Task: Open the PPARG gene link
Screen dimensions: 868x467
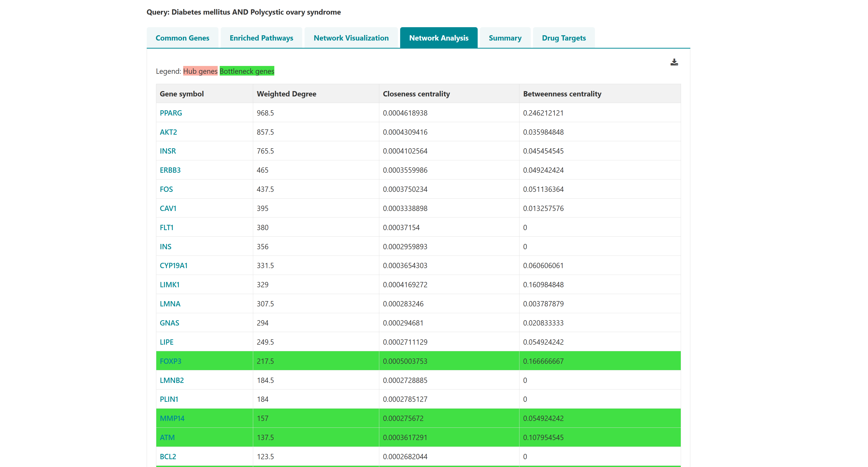Action: pos(170,113)
